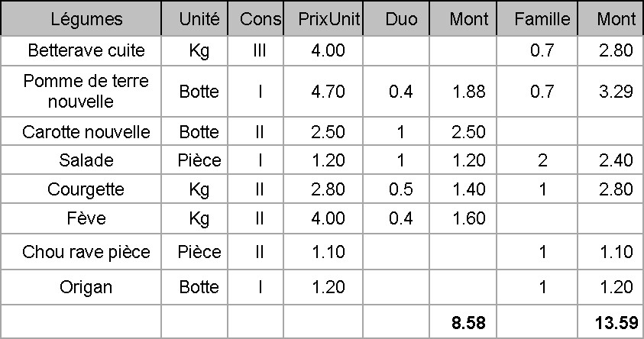This screenshot has height=339, width=644.
Task: Select the Salade row label
Action: [x=86, y=160]
